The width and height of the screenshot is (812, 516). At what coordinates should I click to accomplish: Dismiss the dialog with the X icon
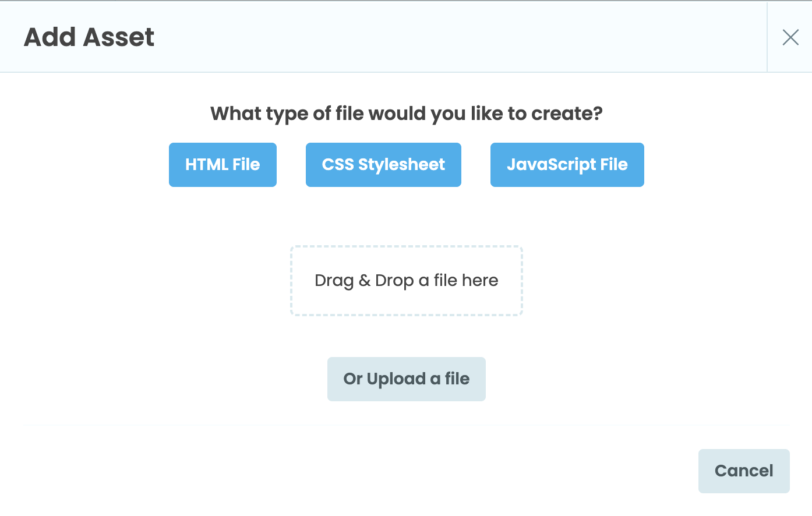790,37
